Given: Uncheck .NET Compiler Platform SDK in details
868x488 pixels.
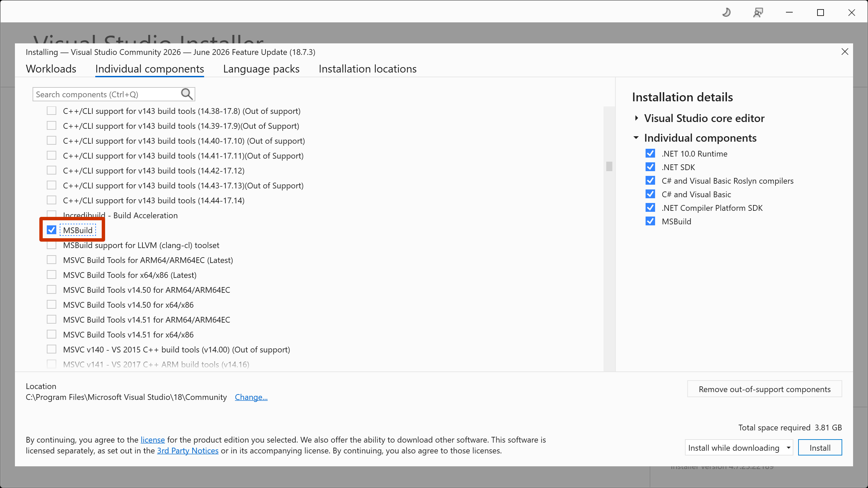Looking at the screenshot, I should click(x=650, y=208).
